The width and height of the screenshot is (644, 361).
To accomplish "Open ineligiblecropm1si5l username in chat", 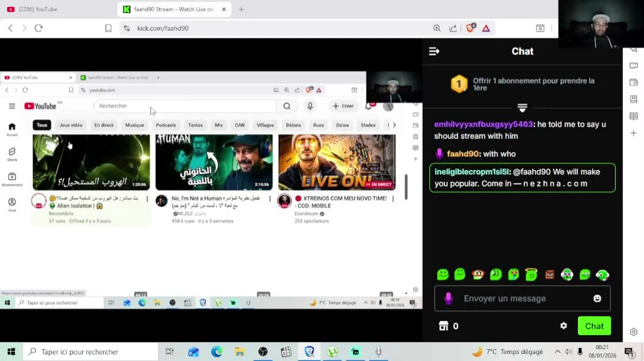I will tap(472, 172).
